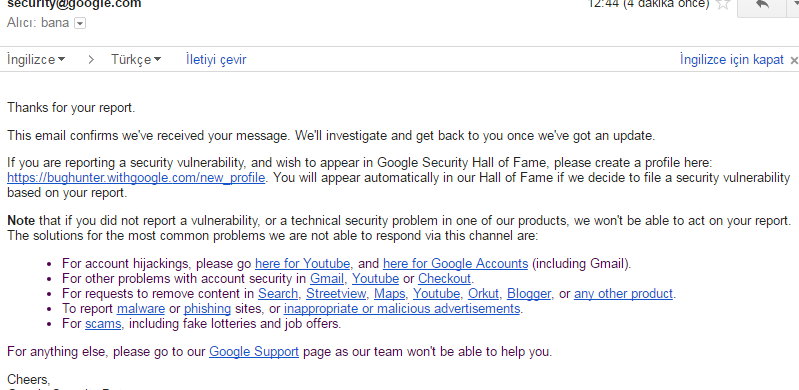Show recipient details dropdown next to bana

[x=80, y=23]
